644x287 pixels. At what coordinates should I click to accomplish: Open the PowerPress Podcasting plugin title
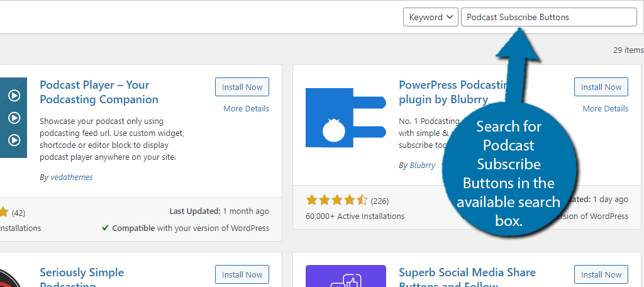coord(454,92)
